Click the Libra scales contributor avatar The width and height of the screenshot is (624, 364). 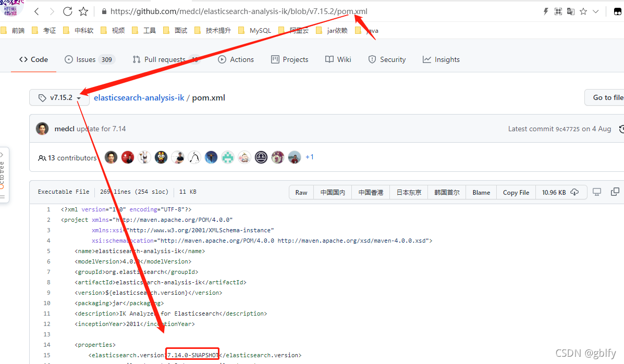[x=261, y=157]
